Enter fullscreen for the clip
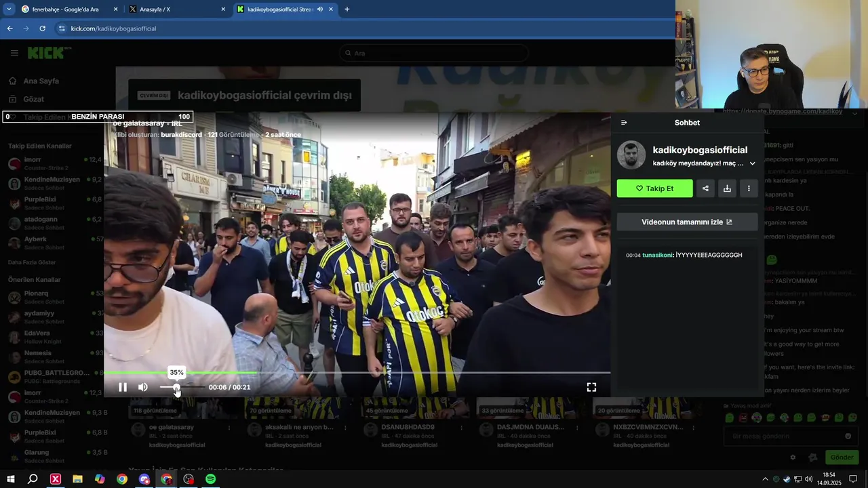The height and width of the screenshot is (488, 868). click(591, 387)
